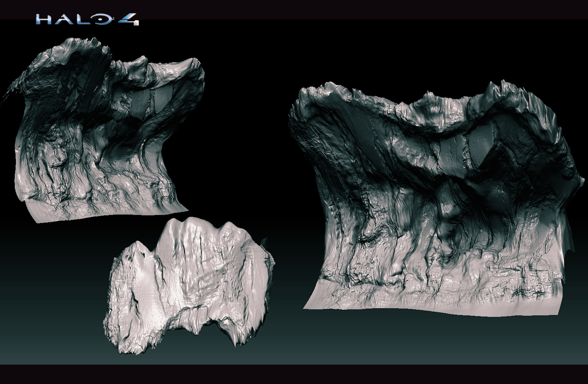Image resolution: width=588 pixels, height=384 pixels.
Task: Click the Halo 4 logo
Action: 87,19
